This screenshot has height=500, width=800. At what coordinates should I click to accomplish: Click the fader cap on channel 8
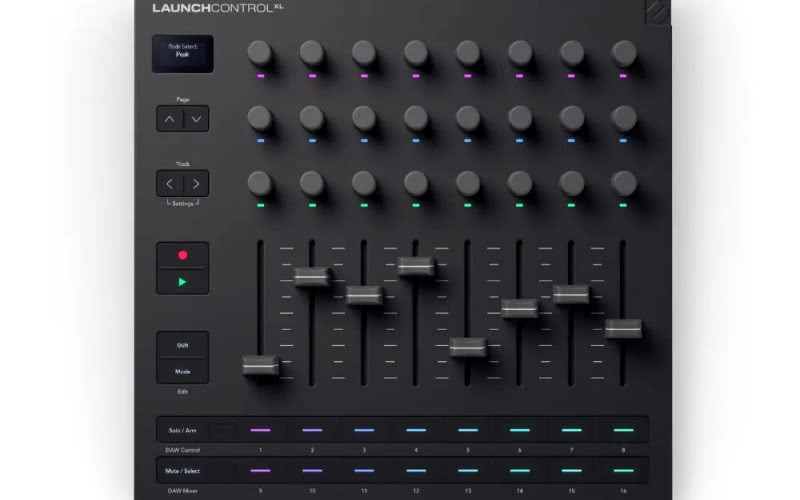(x=623, y=329)
